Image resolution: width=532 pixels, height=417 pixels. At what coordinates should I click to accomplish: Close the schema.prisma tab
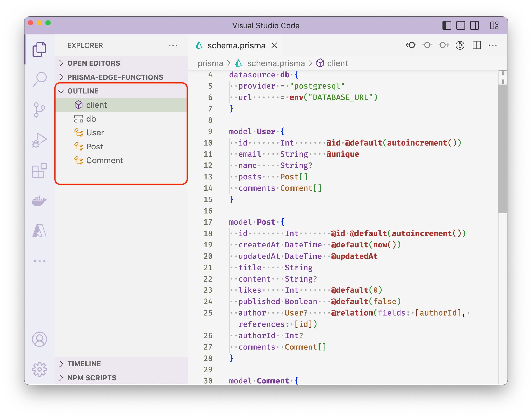pyautogui.click(x=274, y=45)
